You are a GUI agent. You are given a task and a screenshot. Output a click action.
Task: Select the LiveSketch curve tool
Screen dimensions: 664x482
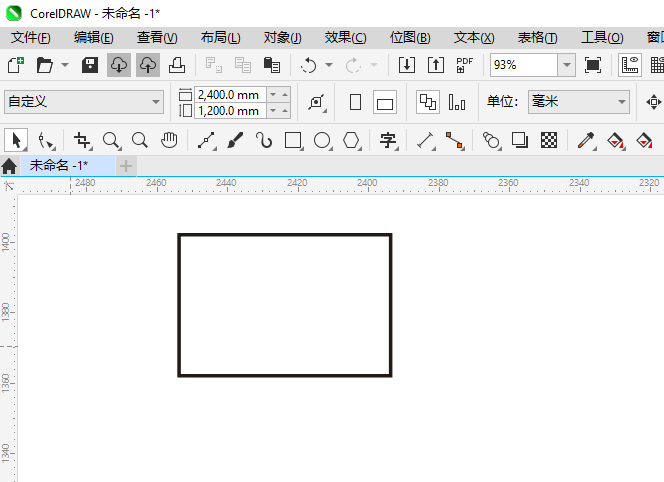264,140
